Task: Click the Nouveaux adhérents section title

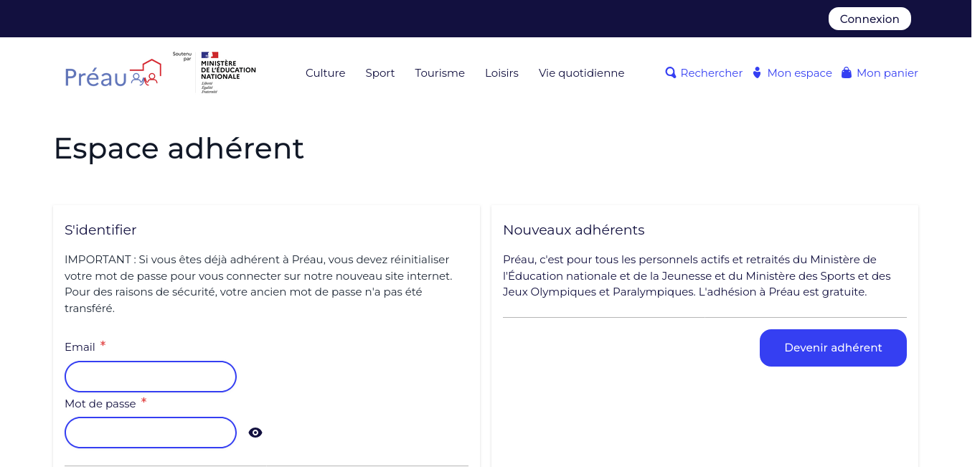Action: click(x=574, y=230)
